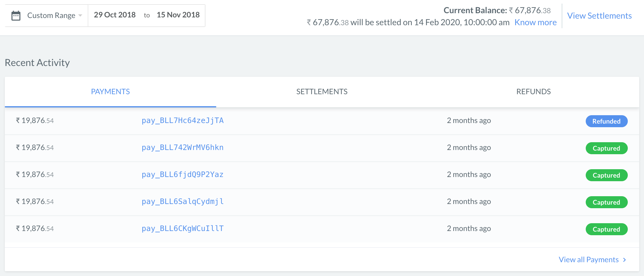
Task: Click the Refunded status badge
Action: point(606,121)
